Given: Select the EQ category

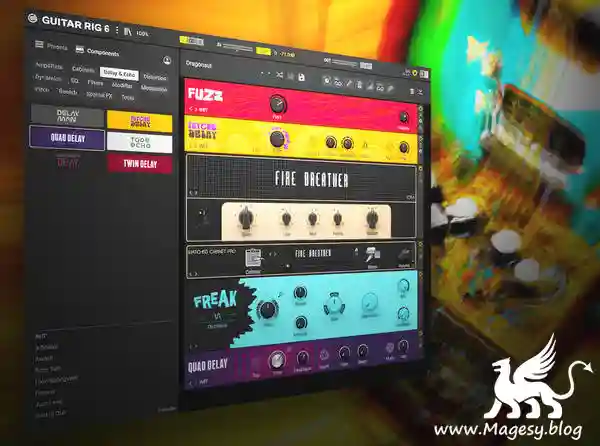Looking at the screenshot, I should point(75,80).
